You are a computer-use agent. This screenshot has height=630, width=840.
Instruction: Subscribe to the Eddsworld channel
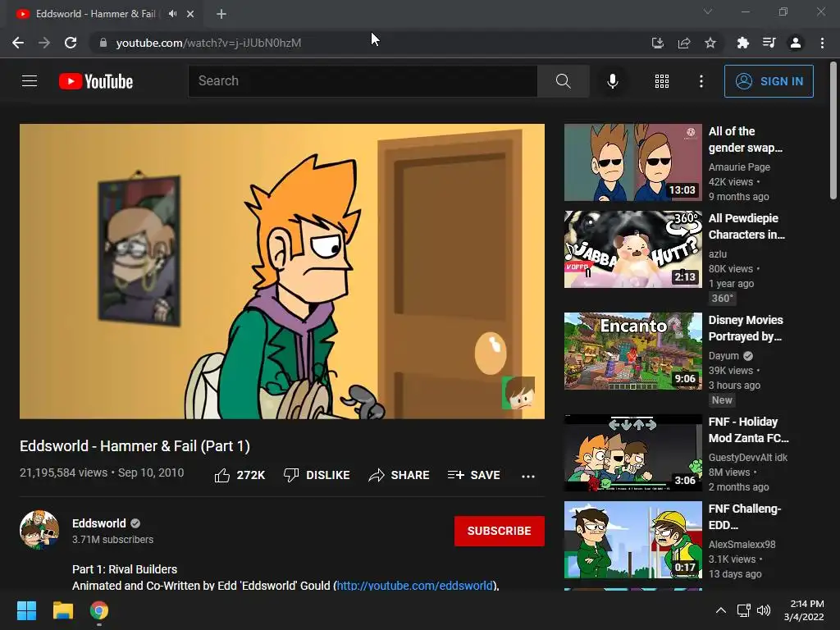(x=500, y=531)
